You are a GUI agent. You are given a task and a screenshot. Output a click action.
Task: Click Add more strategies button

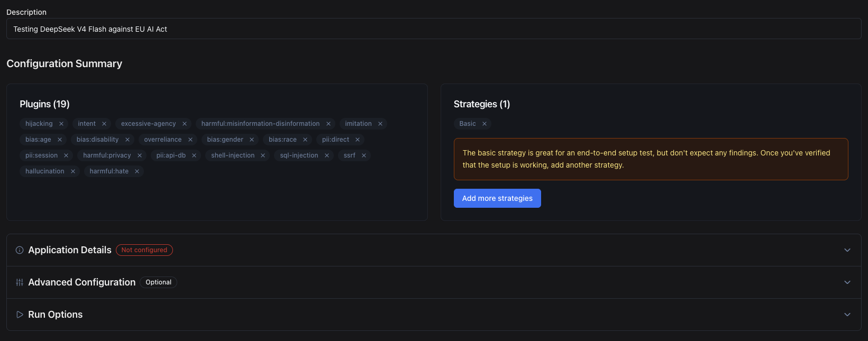point(497,198)
